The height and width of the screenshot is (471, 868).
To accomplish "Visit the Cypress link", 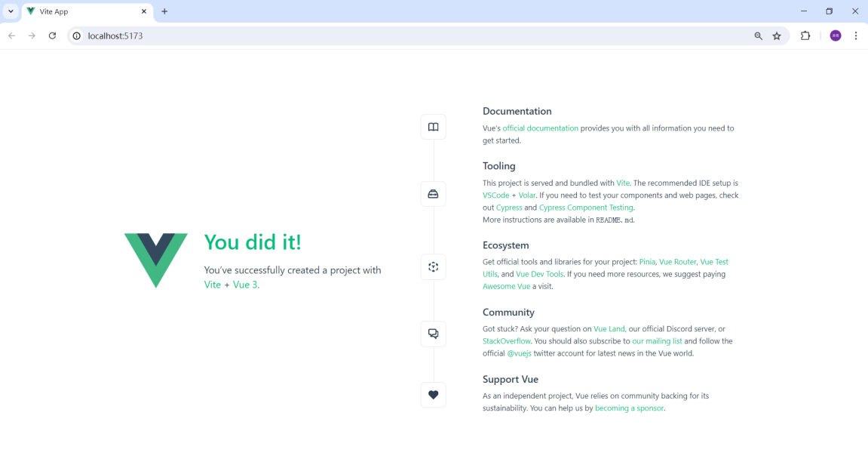I will [x=509, y=208].
